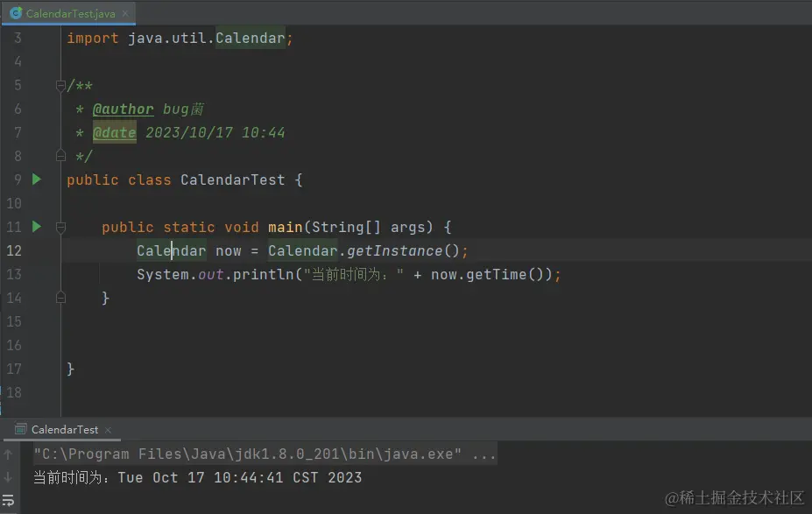Click line number 12 in the gutter

pyautogui.click(x=14, y=251)
